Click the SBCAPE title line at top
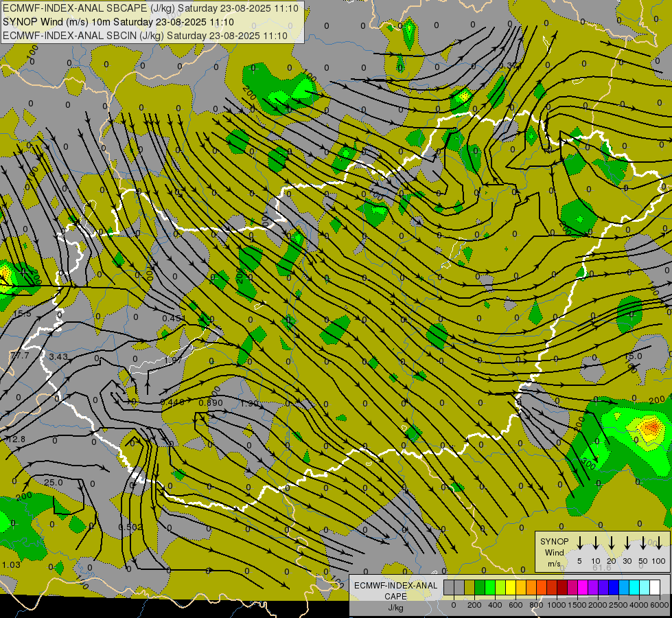Screen dimensions: 672x618 [x=150, y=8]
